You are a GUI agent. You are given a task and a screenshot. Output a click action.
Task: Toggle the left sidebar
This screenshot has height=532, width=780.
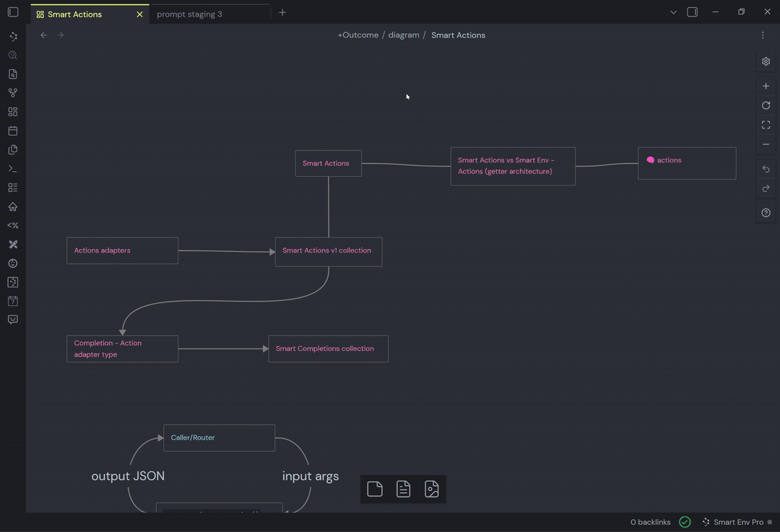pos(13,12)
